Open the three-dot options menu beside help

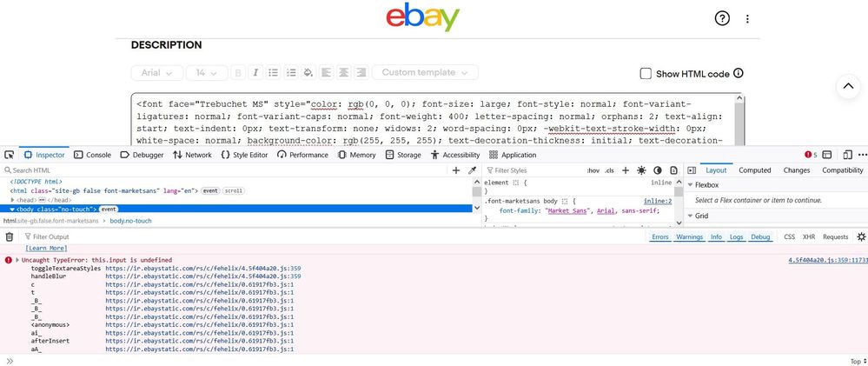pyautogui.click(x=747, y=19)
